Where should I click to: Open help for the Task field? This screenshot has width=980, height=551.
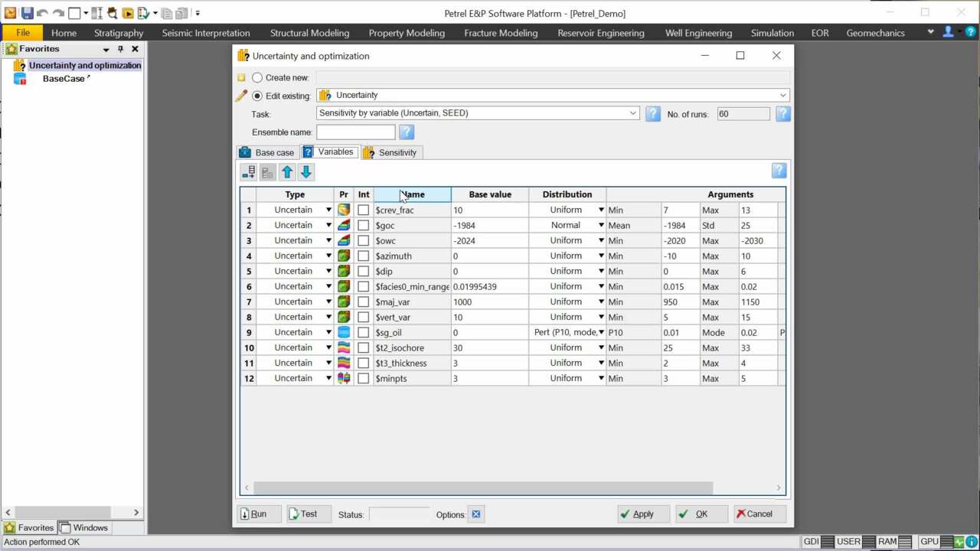(652, 114)
